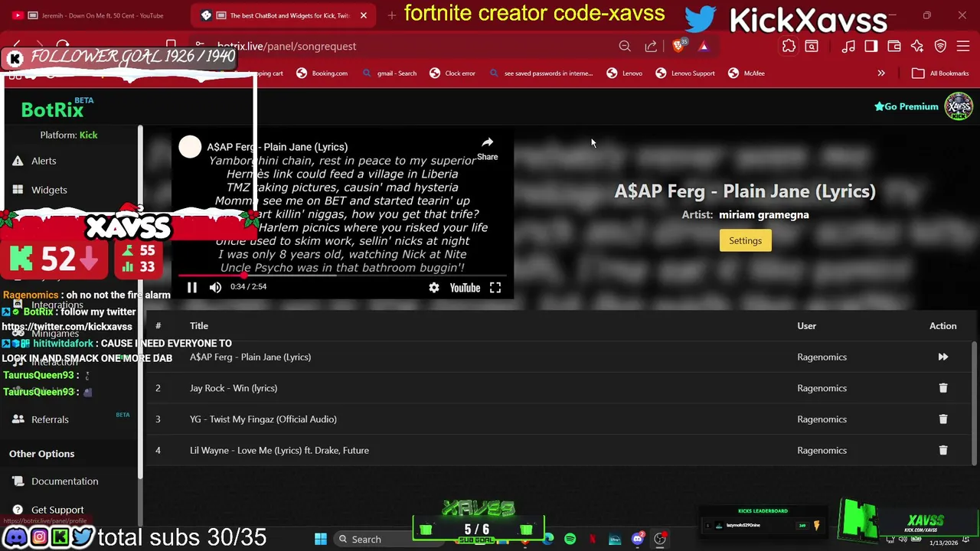Image resolution: width=980 pixels, height=551 pixels.
Task: Open the Xavss profile avatar menu
Action: pyautogui.click(x=959, y=106)
